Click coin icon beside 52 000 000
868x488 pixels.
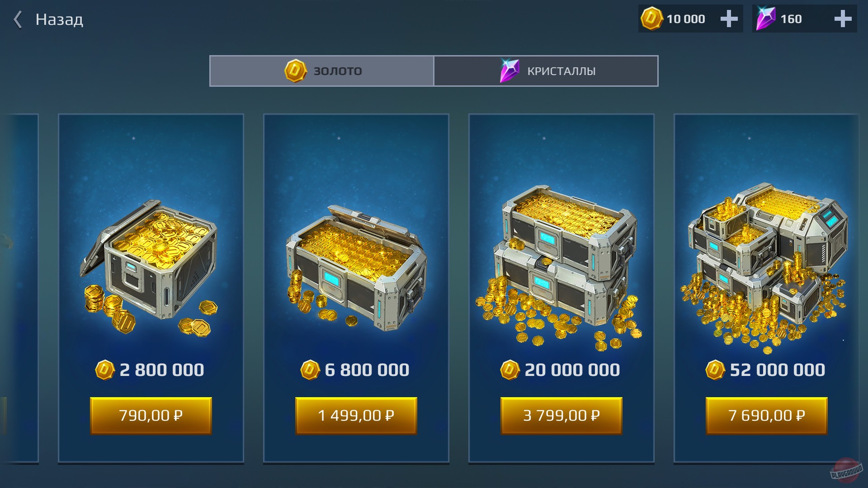[x=715, y=370]
